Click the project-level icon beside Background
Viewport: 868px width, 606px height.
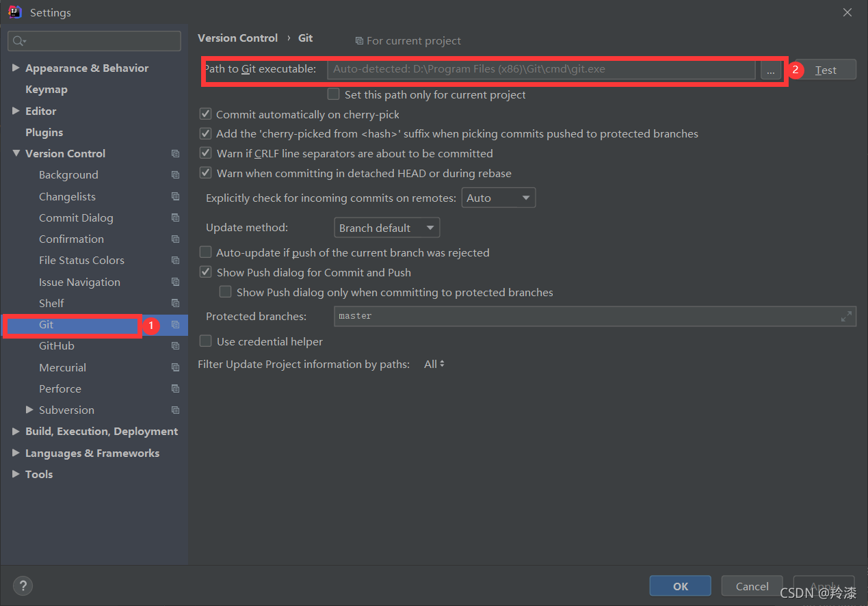[x=175, y=175]
